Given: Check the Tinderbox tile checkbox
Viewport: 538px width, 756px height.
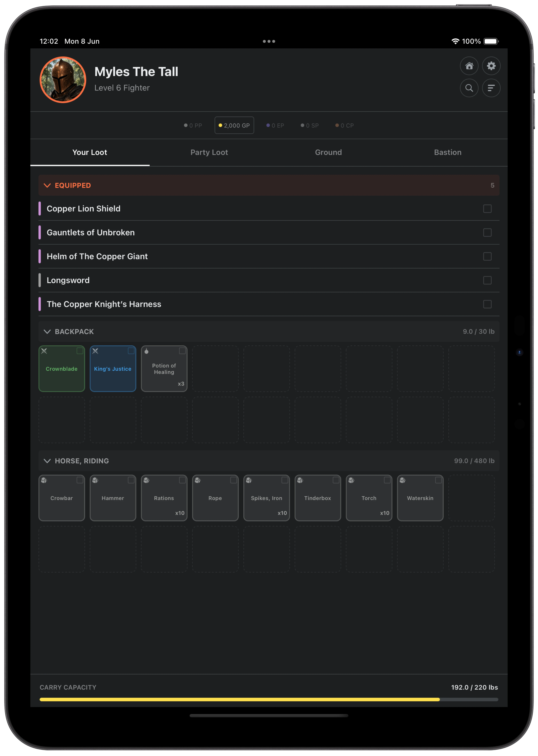Looking at the screenshot, I should click(x=336, y=480).
